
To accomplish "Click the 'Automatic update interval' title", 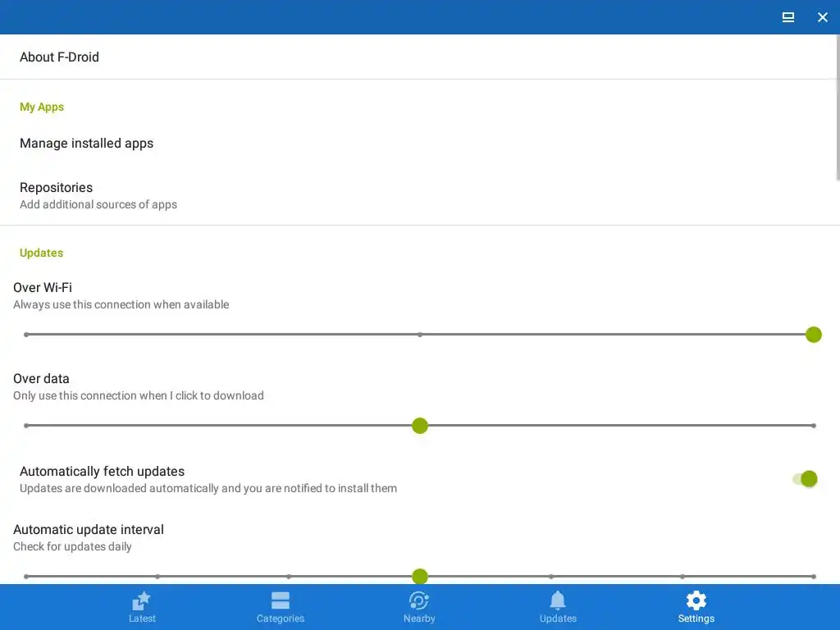I will (x=89, y=529).
